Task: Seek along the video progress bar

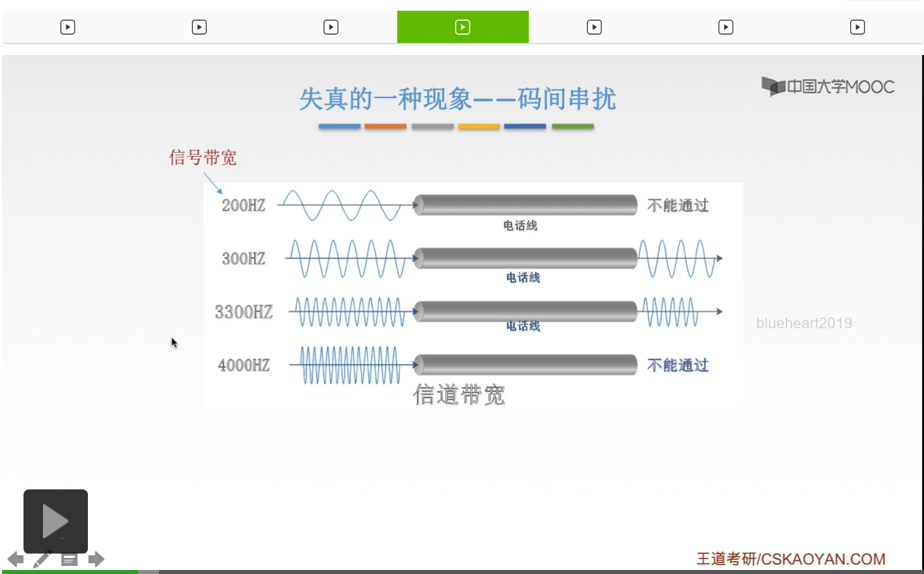Action: 462,571
